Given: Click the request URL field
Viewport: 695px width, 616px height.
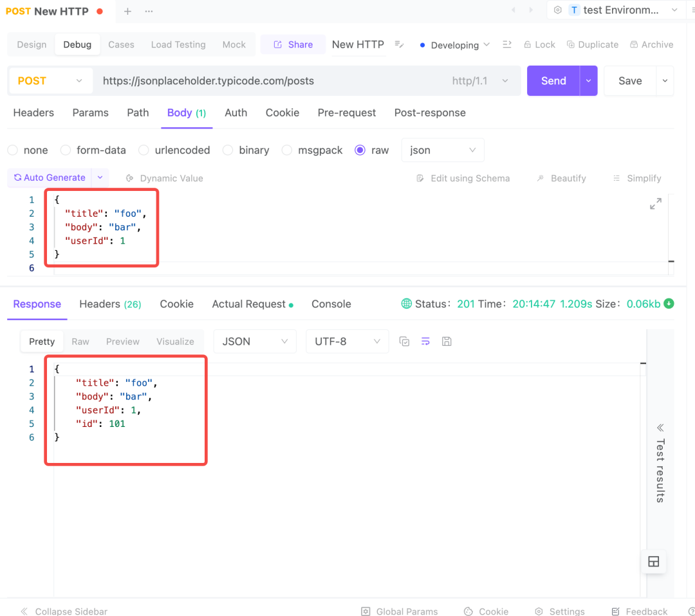Looking at the screenshot, I should [x=270, y=80].
